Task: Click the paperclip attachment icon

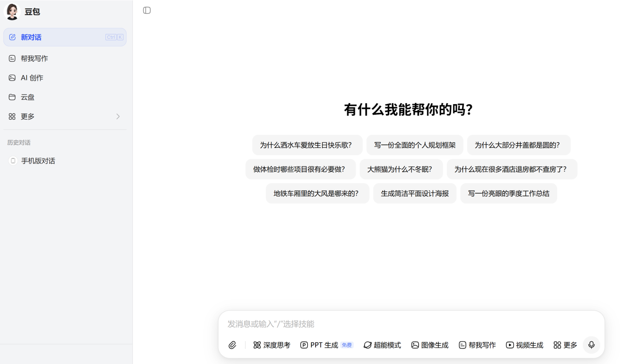Action: tap(232, 345)
